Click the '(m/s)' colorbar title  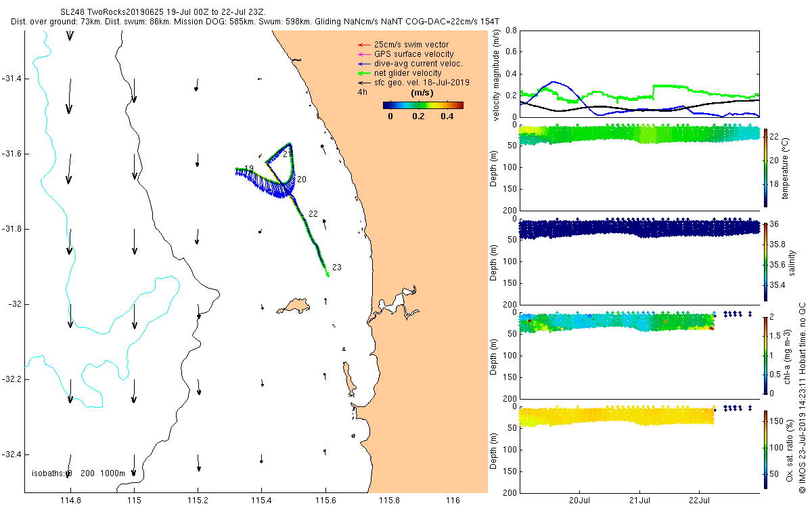423,93
